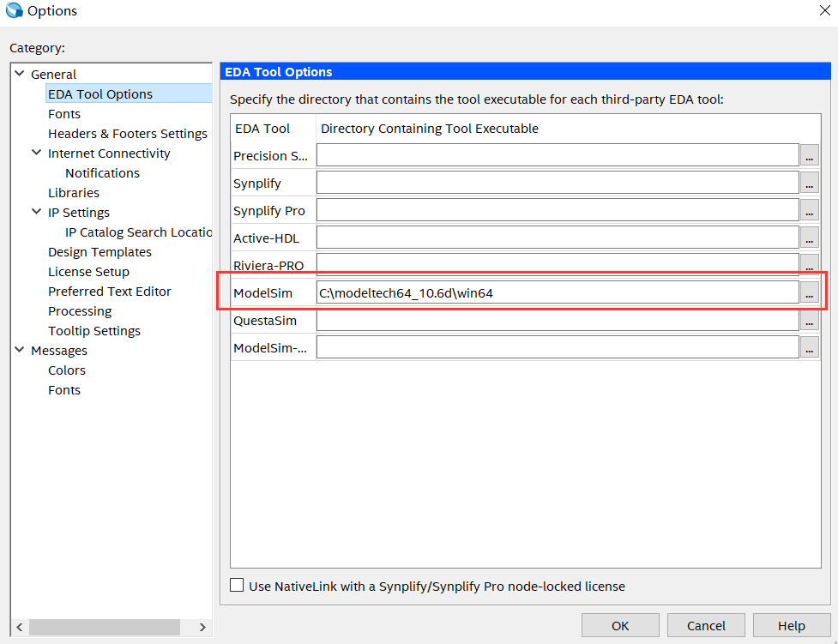Browse directory for Synplify Pro tool
This screenshot has width=838, height=644.
(x=809, y=210)
